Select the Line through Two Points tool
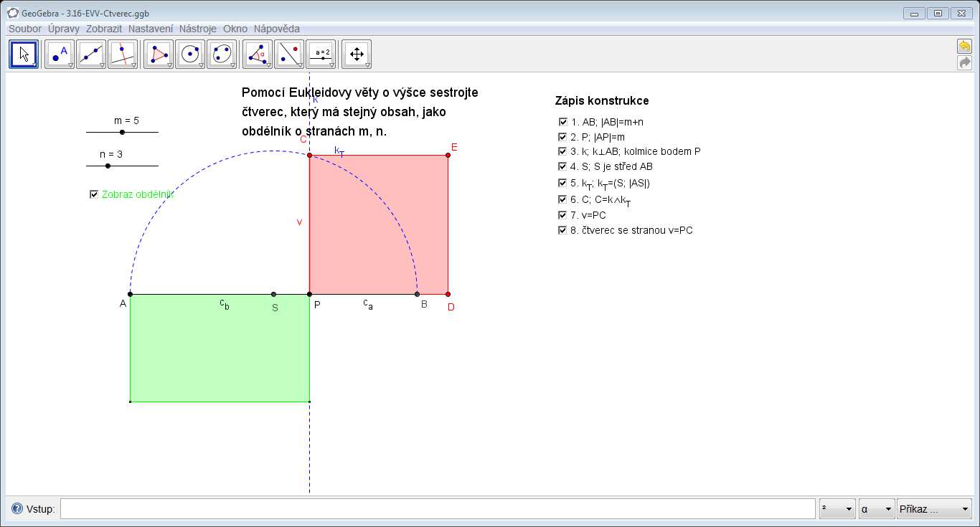Image resolution: width=980 pixels, height=527 pixels. (x=91, y=54)
